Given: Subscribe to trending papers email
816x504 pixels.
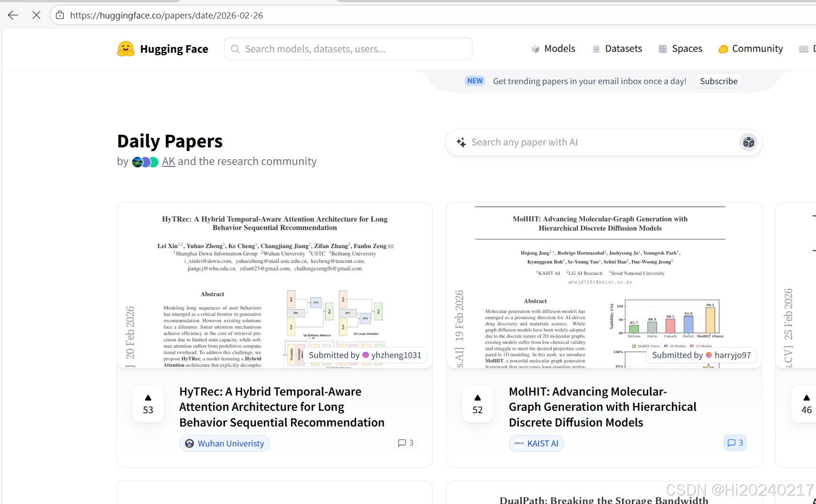Looking at the screenshot, I should pos(719,81).
